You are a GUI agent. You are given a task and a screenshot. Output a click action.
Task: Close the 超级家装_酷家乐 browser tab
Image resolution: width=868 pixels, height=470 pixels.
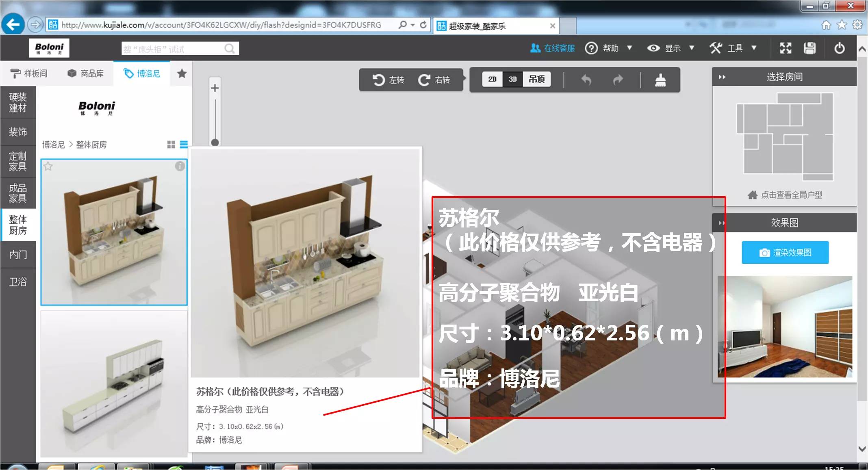552,26
